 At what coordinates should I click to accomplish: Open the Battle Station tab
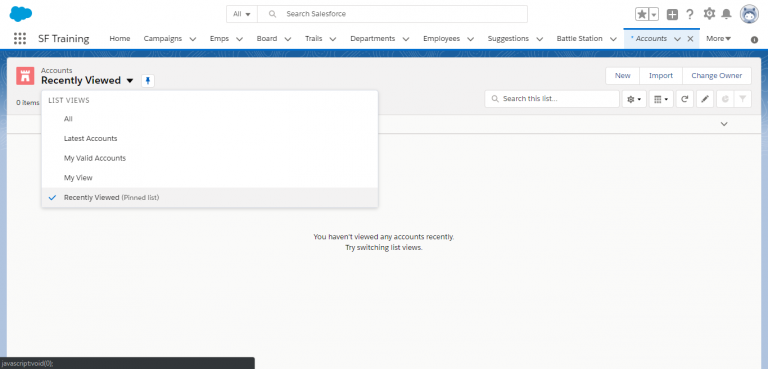(x=579, y=38)
